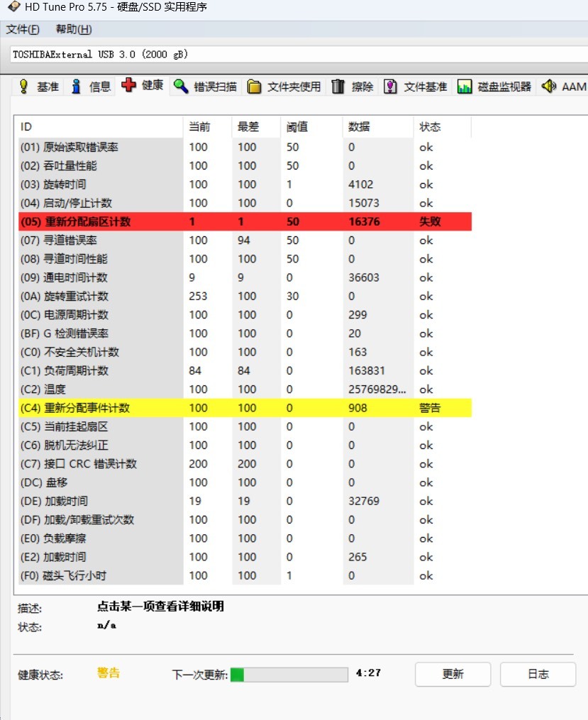
Task: Click the 点击某一项查看详细说明 description text
Action: [161, 606]
